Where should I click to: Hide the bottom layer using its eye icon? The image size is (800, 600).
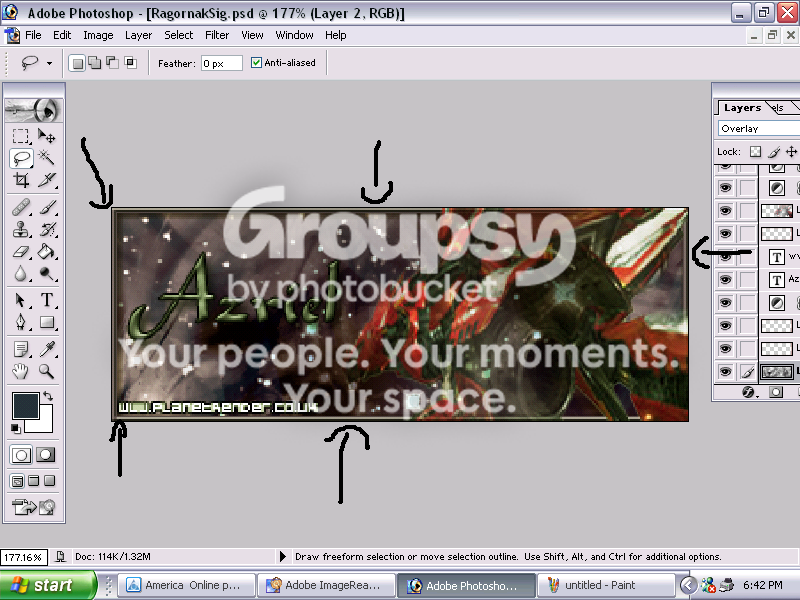(x=725, y=371)
